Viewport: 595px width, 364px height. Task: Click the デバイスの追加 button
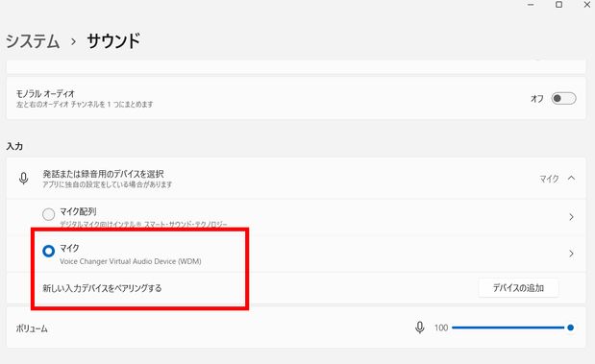[x=518, y=288]
